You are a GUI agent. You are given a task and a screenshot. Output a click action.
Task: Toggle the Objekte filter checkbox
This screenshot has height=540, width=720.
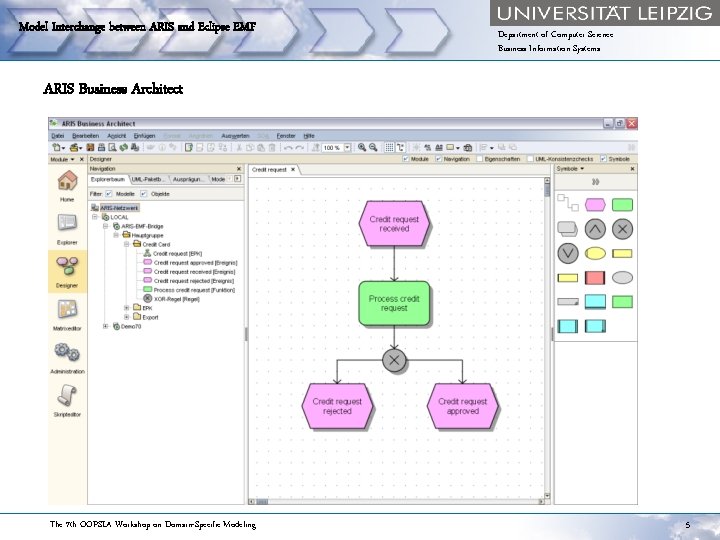(144, 194)
